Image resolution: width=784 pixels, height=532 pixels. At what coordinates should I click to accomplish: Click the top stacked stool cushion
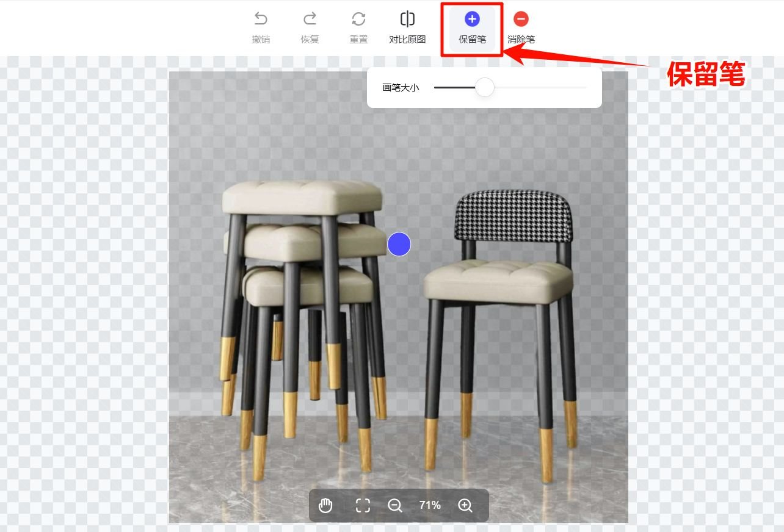[x=302, y=196]
